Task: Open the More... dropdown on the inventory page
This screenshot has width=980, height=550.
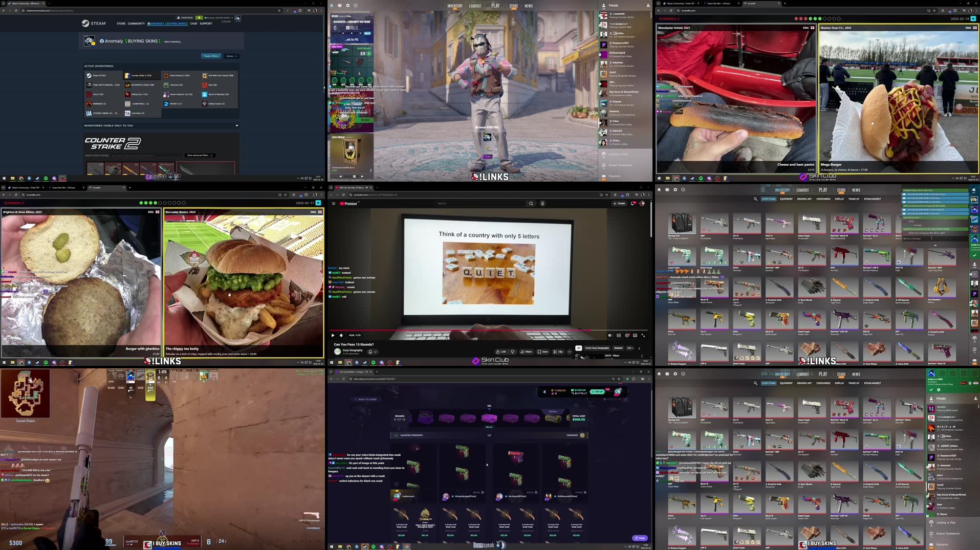Action: point(232,56)
